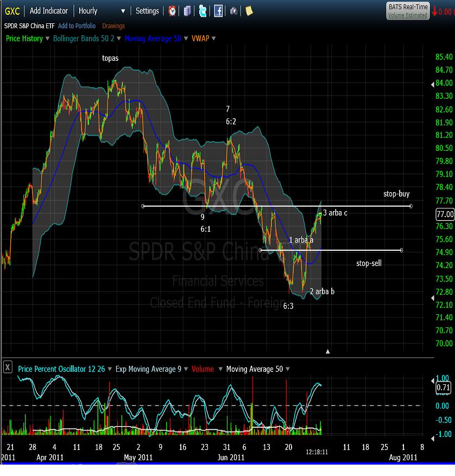Click the '6:1' annotation label
The width and height of the screenshot is (455, 476).
(x=206, y=229)
